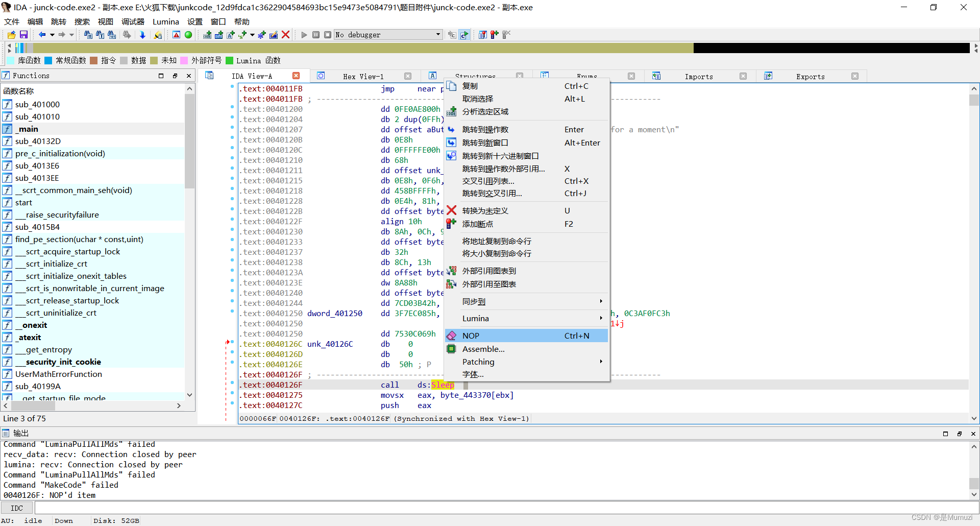Open file using toolbar folder icon

pyautogui.click(x=11, y=35)
